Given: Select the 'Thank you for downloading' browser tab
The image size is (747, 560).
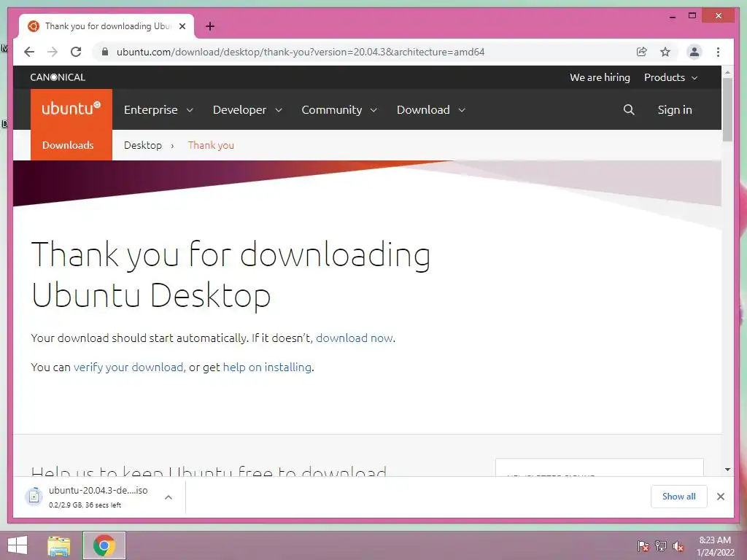Looking at the screenshot, I should 107,26.
